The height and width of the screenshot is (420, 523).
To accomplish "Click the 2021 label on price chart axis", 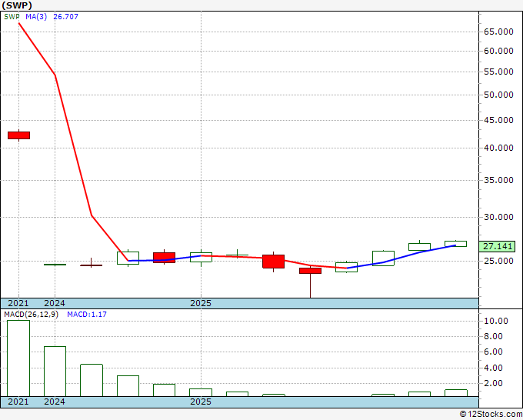I will (x=18, y=303).
